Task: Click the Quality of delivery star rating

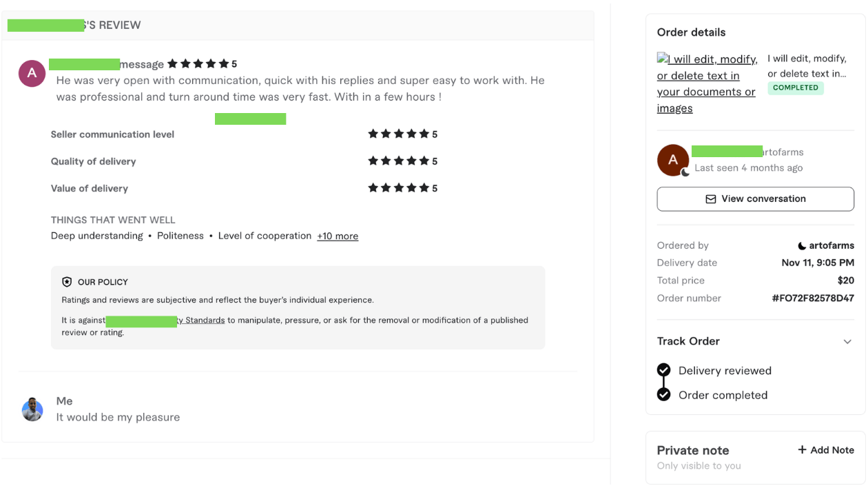Action: tap(399, 161)
